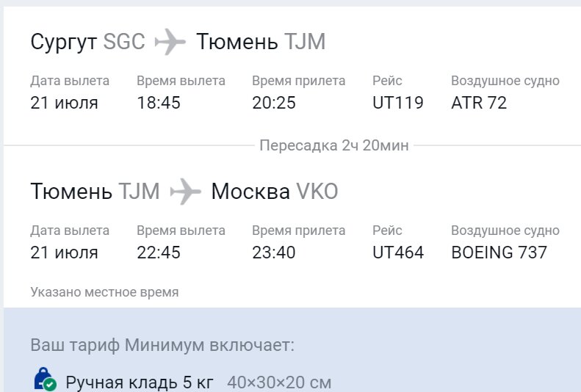Click the Указано местное время note

104,292
